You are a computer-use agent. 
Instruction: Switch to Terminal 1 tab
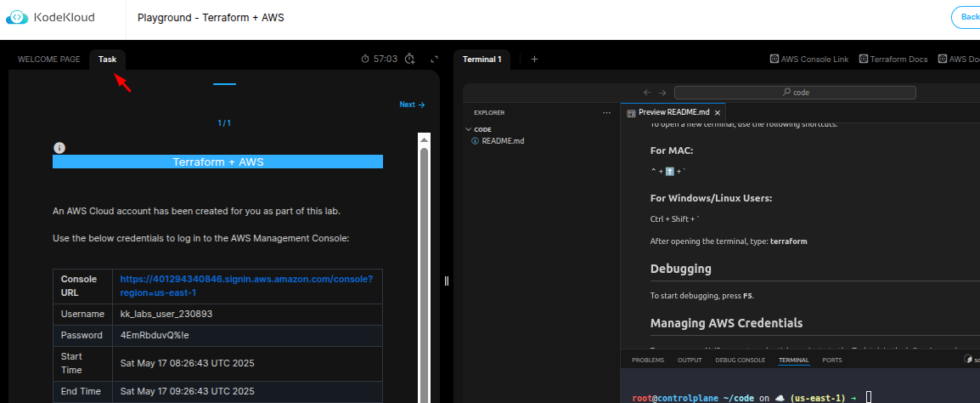pos(482,60)
